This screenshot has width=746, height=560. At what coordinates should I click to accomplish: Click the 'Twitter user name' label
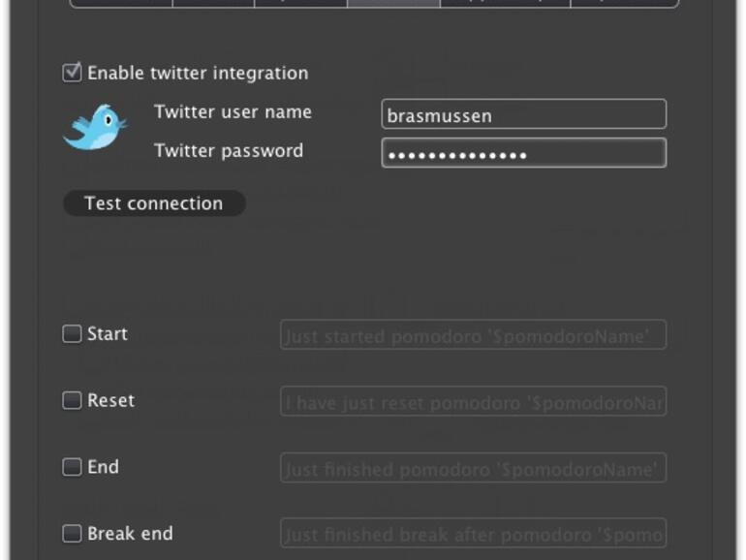coord(233,112)
